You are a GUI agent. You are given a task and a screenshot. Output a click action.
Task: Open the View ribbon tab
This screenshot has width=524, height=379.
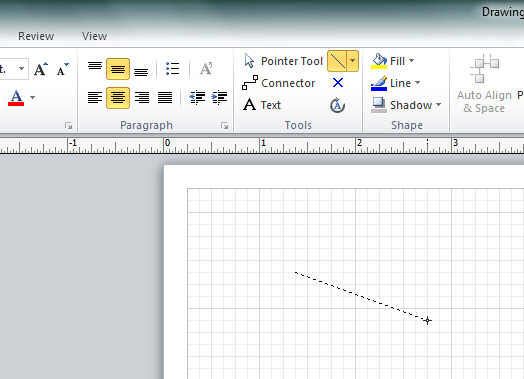click(95, 36)
